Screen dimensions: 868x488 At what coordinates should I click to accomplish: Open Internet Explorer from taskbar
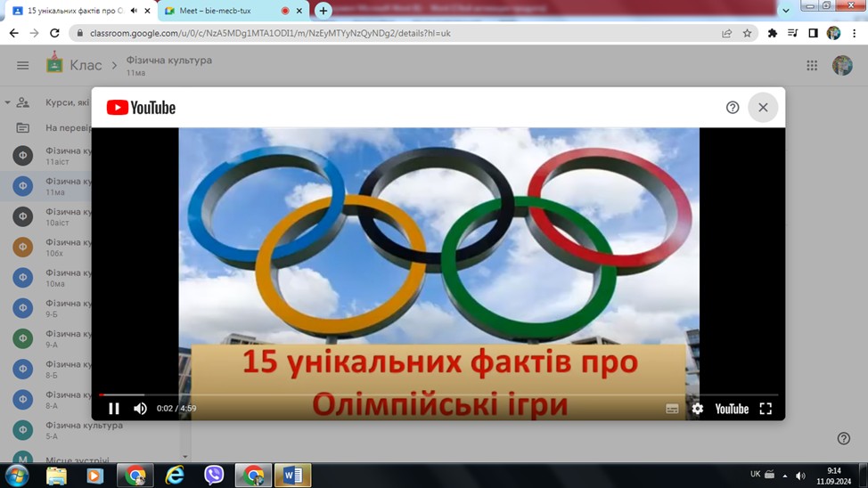(x=175, y=476)
